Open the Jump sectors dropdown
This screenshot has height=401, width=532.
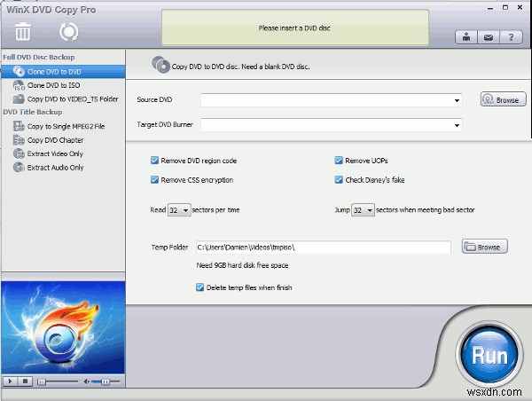[363, 210]
